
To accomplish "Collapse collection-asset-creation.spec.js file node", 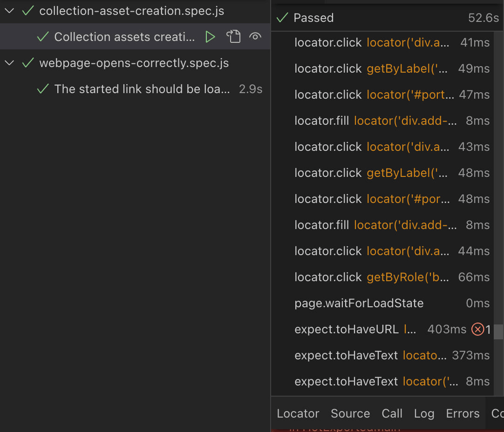I will click(x=9, y=11).
